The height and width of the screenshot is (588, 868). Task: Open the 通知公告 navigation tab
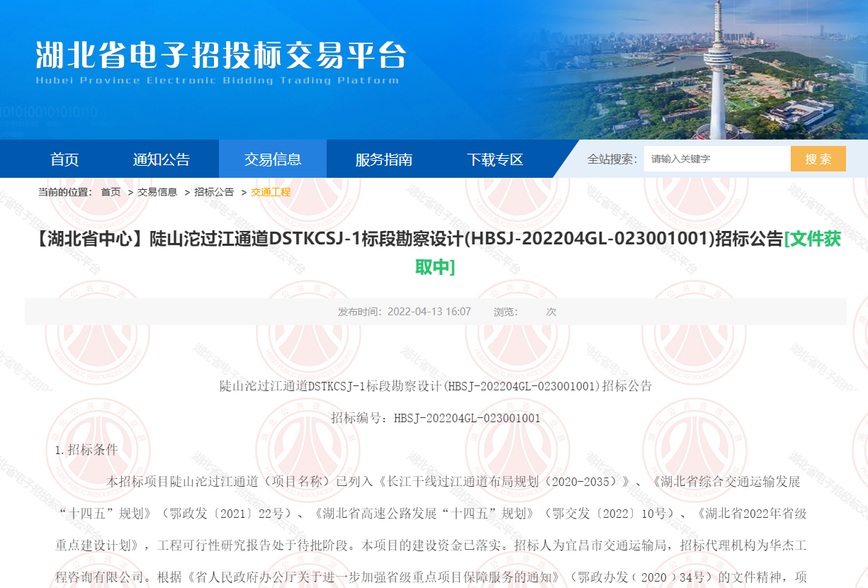click(x=162, y=159)
